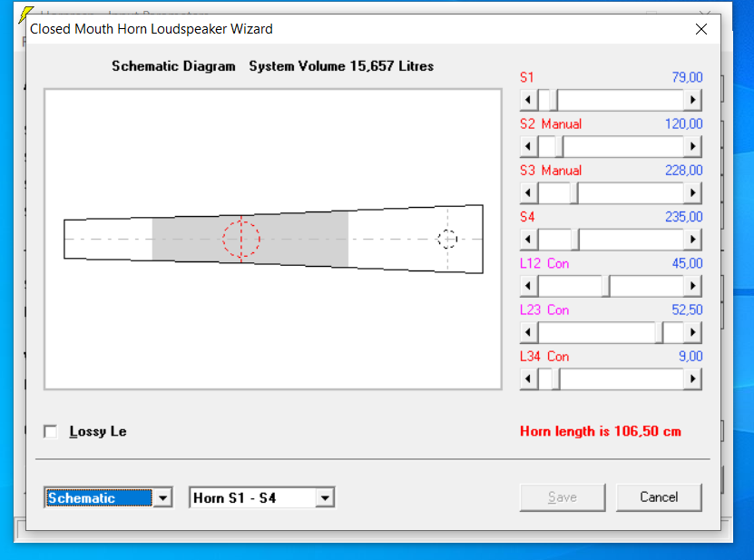Click the S1 value 79,00
The height and width of the screenshot is (560, 754).
click(687, 77)
